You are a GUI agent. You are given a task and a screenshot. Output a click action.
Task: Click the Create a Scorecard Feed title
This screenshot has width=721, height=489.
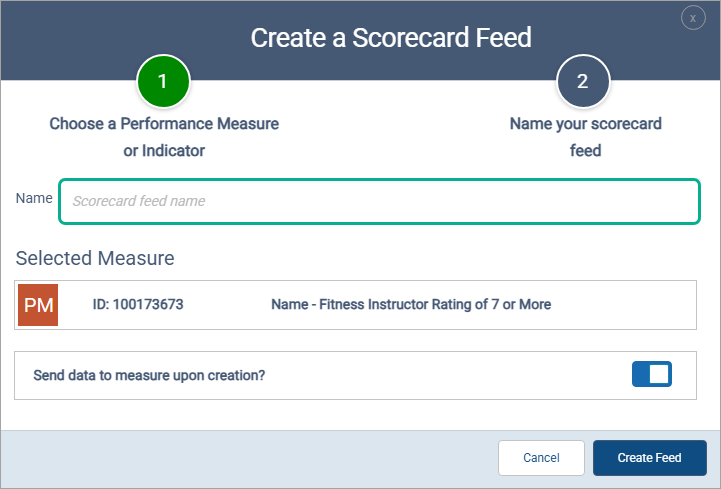390,39
